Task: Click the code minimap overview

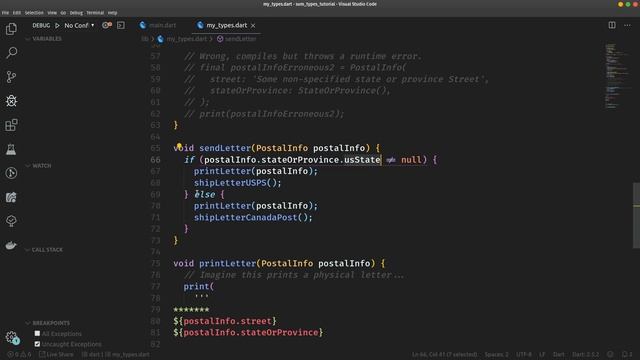Action: coord(617,76)
